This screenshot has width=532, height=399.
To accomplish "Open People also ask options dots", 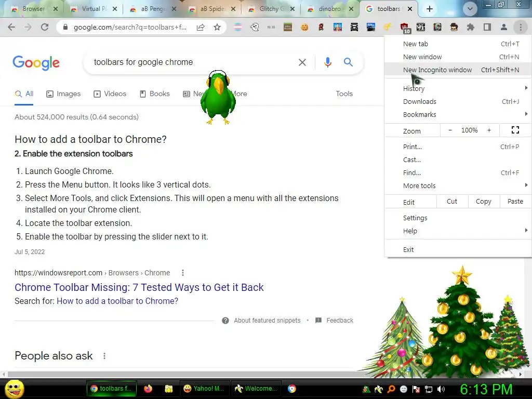I will click(x=104, y=356).
